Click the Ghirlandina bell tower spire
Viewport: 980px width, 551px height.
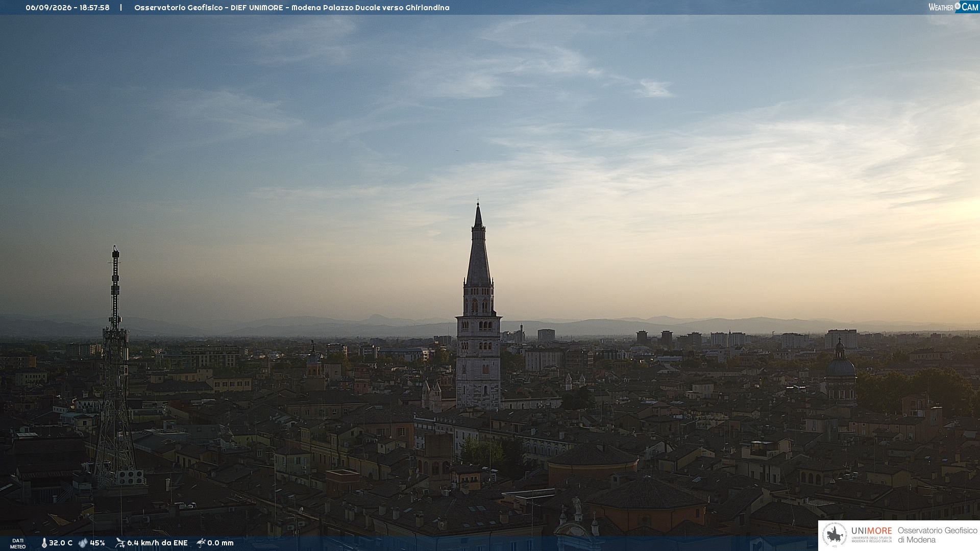[x=478, y=245]
